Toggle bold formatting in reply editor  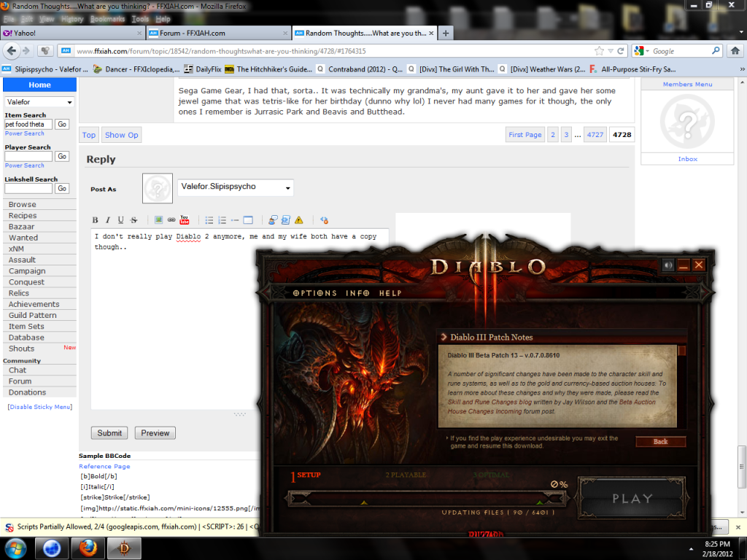pos(96,220)
